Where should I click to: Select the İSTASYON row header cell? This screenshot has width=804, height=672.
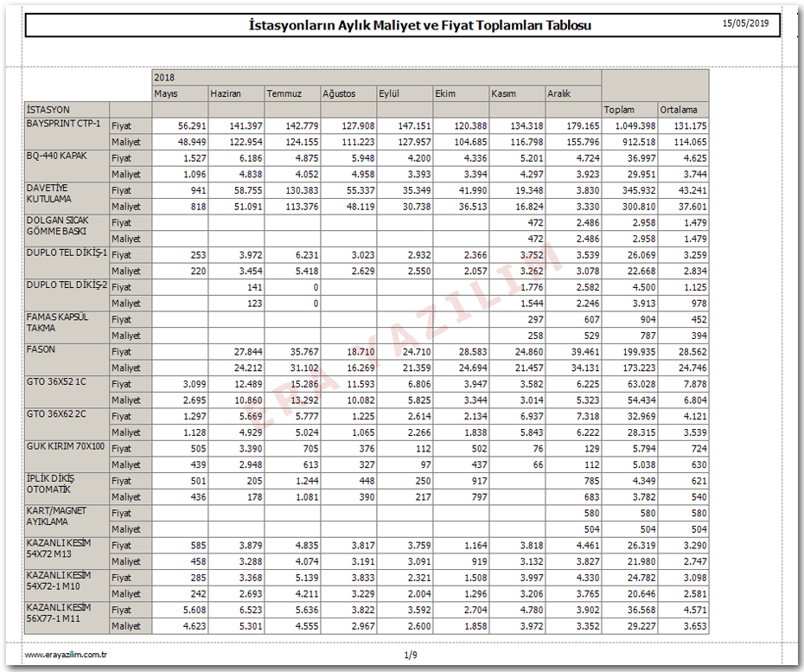tap(48, 110)
